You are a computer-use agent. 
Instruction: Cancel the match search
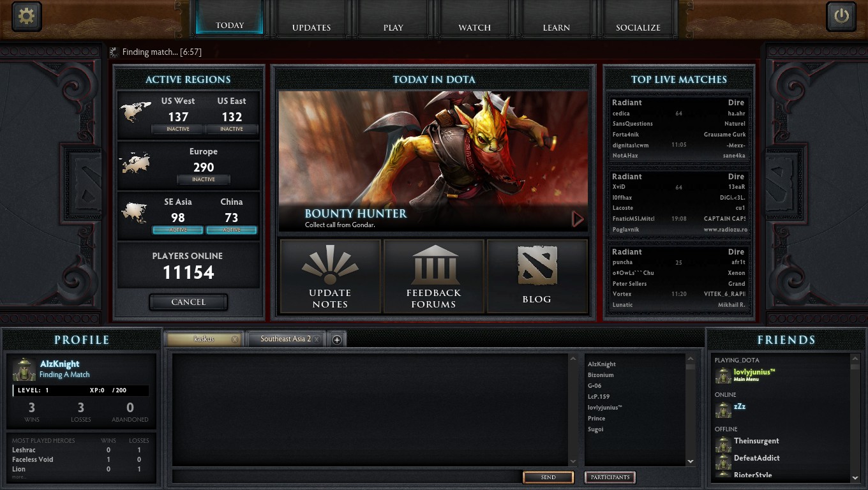pos(188,302)
